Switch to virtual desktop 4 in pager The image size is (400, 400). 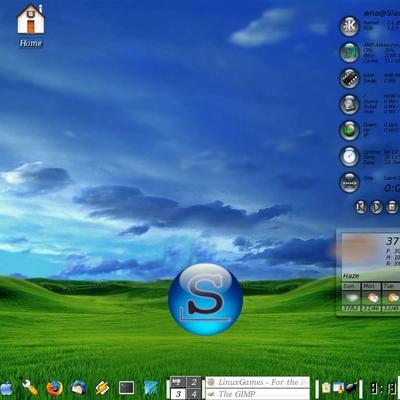click(194, 394)
